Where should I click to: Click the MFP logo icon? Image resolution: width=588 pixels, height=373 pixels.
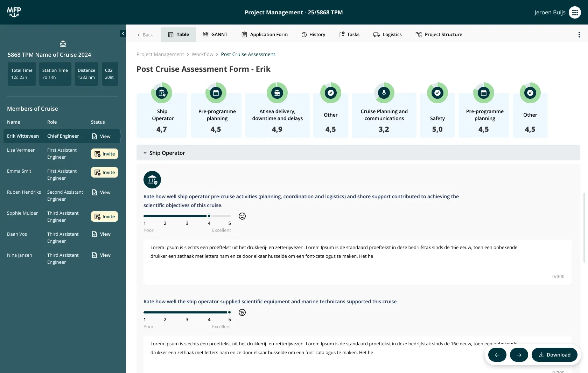[x=14, y=12]
